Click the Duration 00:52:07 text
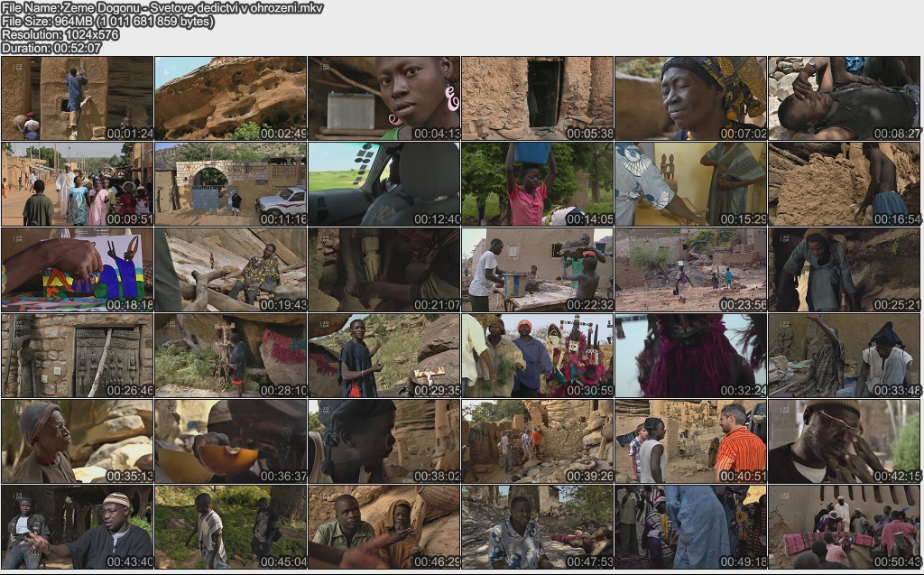 pos(51,48)
